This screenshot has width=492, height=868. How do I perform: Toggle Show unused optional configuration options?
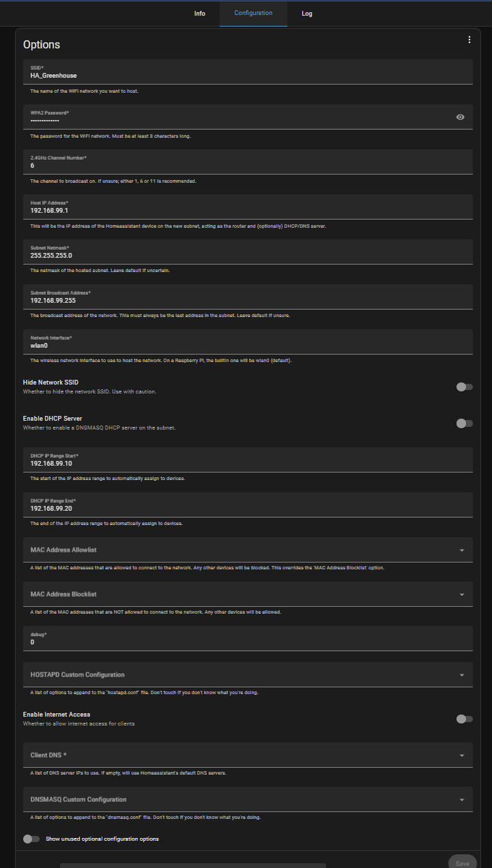click(31, 839)
